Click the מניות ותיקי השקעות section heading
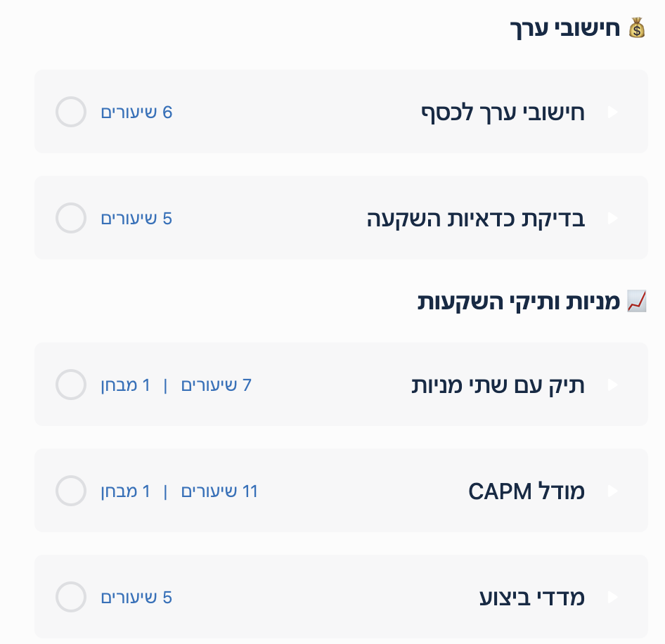Image resolution: width=665 pixels, height=644 pixels. [x=519, y=302]
